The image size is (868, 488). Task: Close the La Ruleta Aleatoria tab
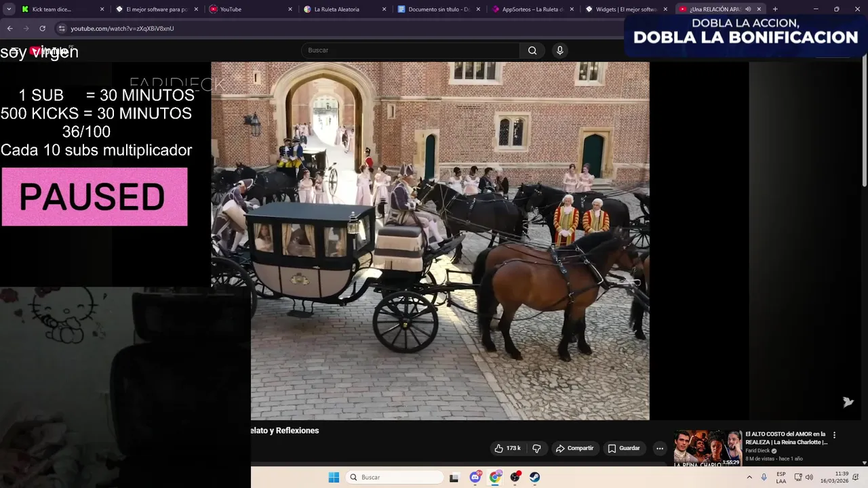tap(384, 9)
